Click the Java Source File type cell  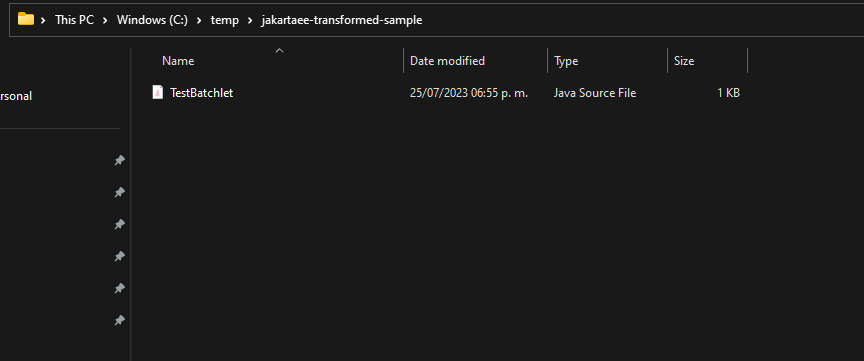[x=595, y=93]
